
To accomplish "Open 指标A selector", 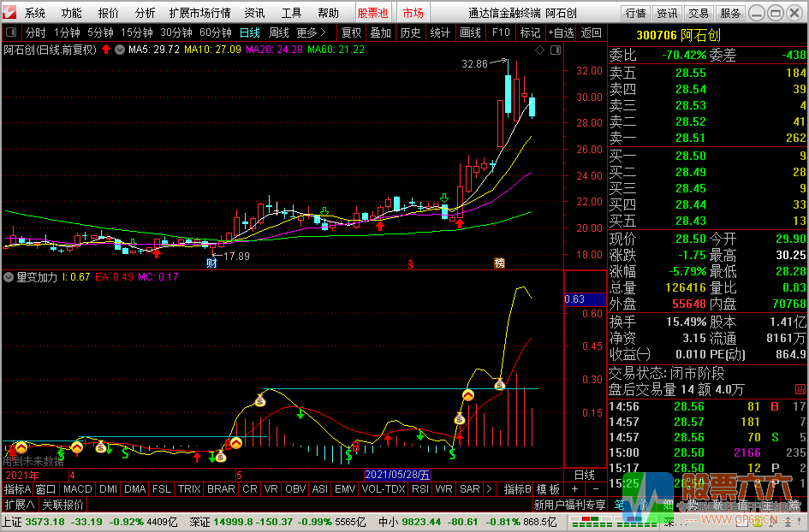I will click(x=17, y=489).
